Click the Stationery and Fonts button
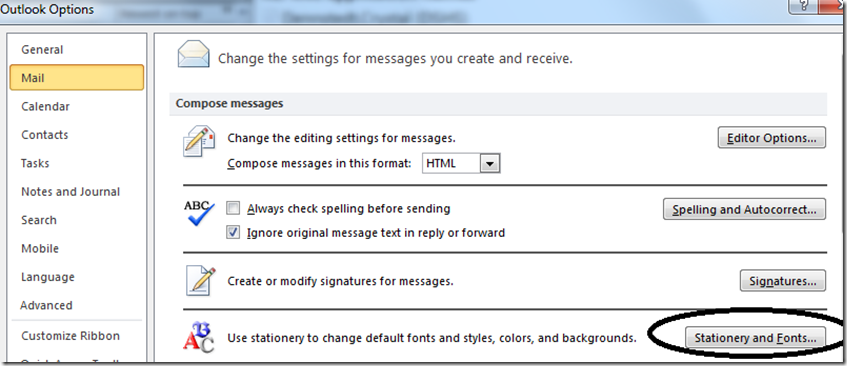Screen dimensions: 847x366 [756, 338]
